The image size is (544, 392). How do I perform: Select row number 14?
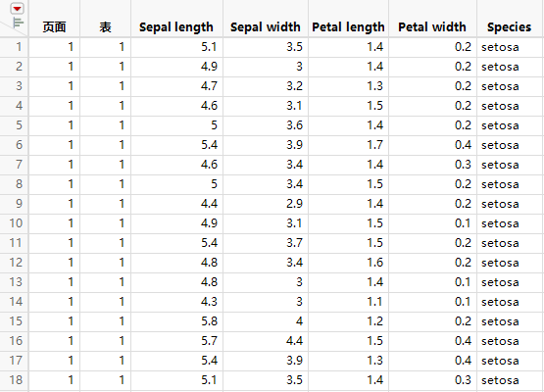tap(16, 302)
